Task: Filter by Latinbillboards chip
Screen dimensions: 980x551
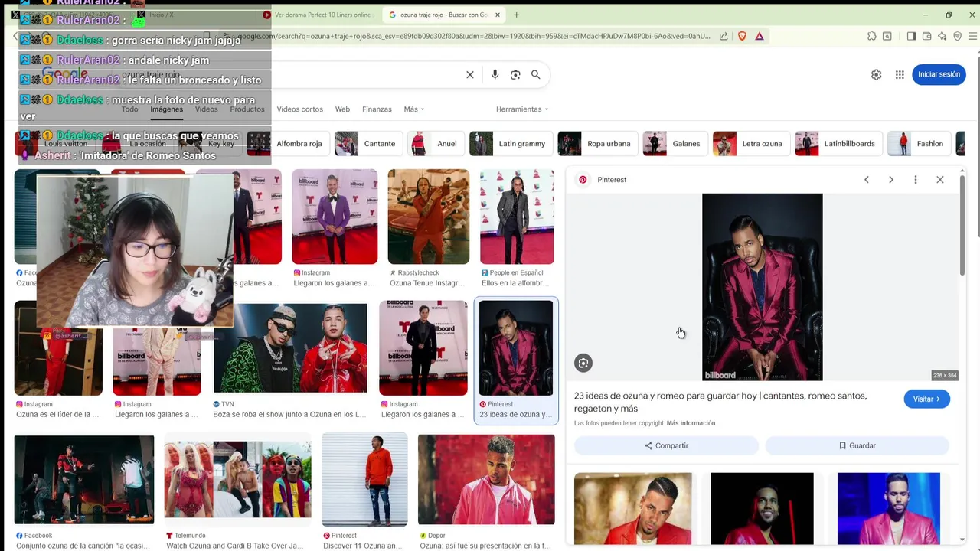Action: coord(838,144)
